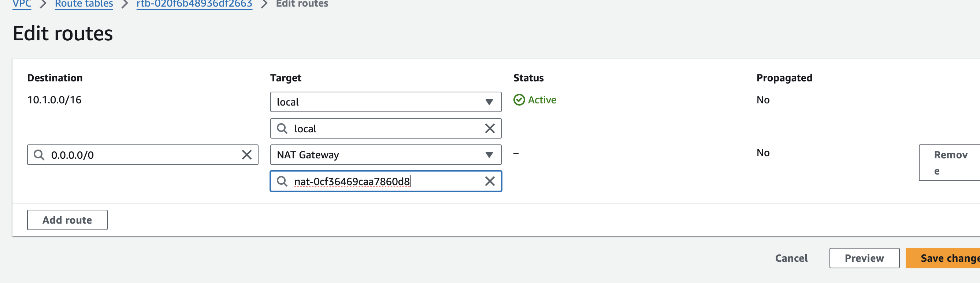Remove the 0.0.0.0/0 route
This screenshot has height=283, width=980.
tap(950, 163)
